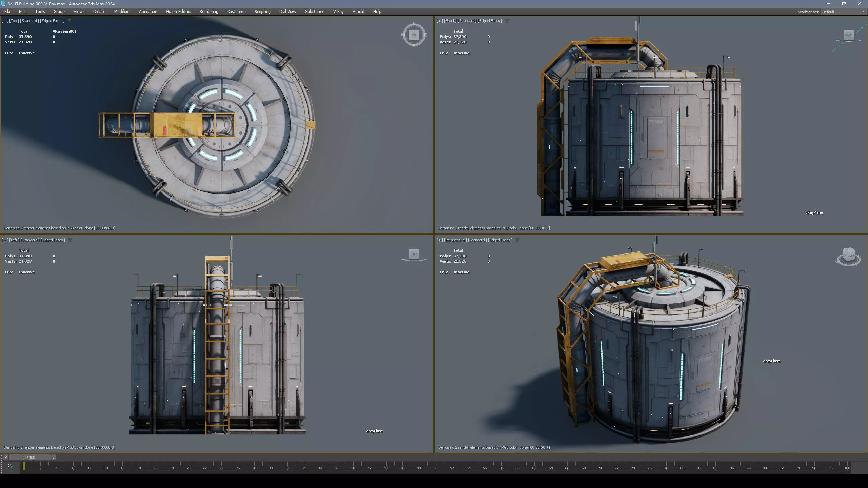868x488 pixels.
Task: Open the V-Ray menu
Action: 338,12
